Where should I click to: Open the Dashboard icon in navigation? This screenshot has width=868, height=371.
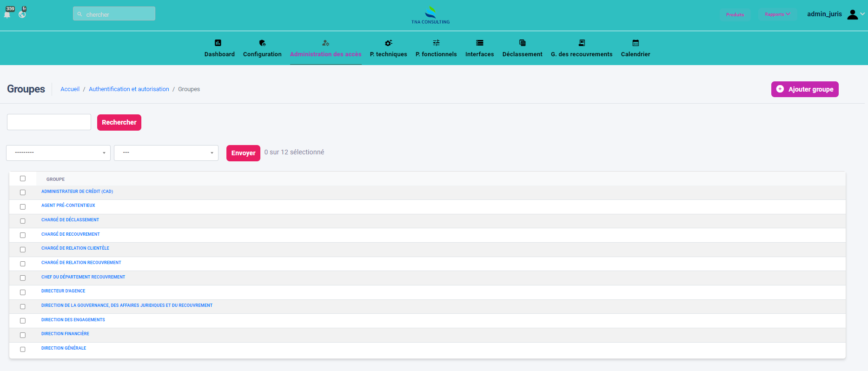coord(218,43)
